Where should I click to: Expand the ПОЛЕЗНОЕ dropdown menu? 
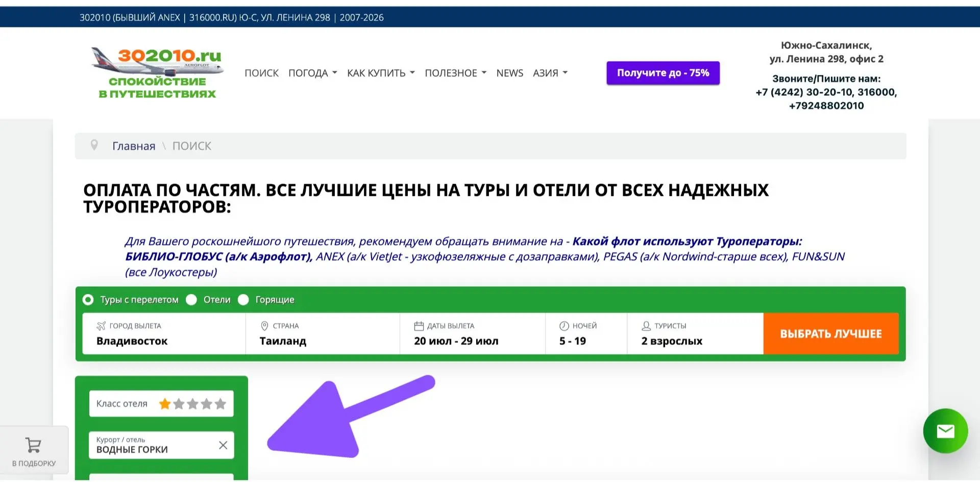click(x=455, y=73)
